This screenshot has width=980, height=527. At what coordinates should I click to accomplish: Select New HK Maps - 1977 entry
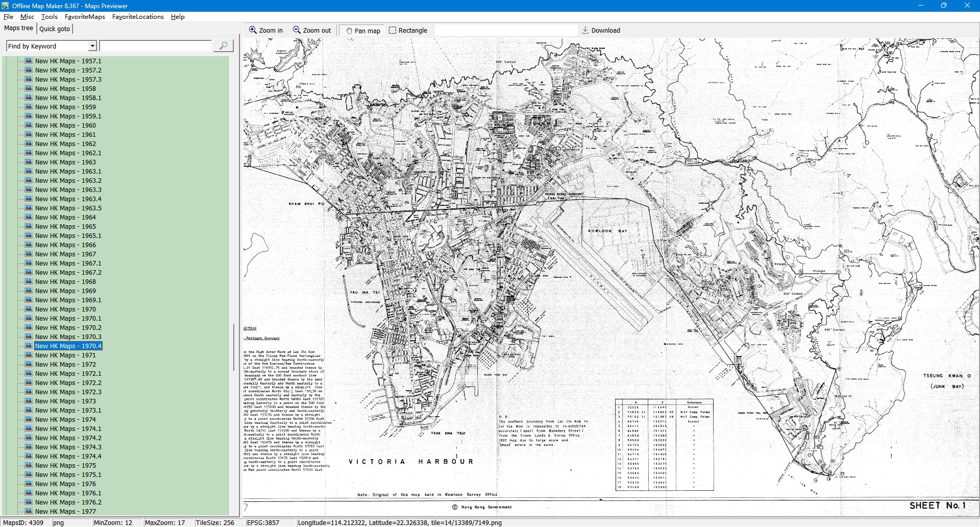click(65, 512)
